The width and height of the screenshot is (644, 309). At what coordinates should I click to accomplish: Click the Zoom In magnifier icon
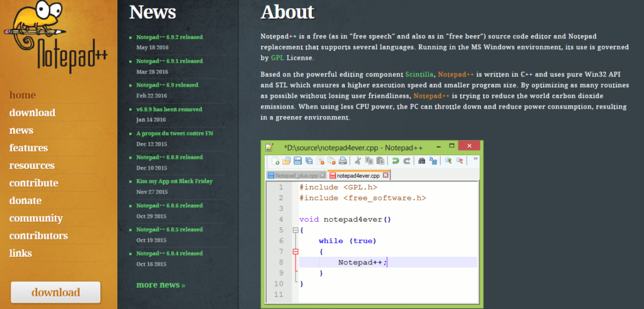[x=448, y=160]
